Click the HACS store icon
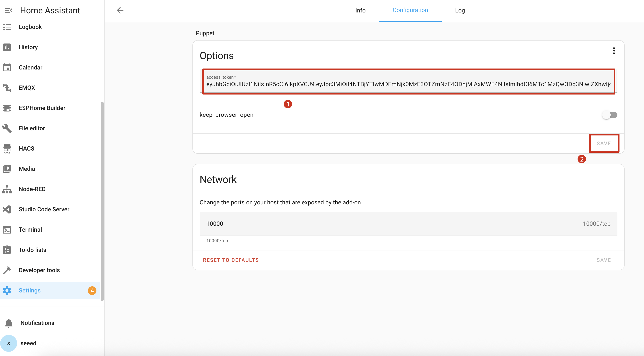Image resolution: width=644 pixels, height=356 pixels. pos(7,149)
